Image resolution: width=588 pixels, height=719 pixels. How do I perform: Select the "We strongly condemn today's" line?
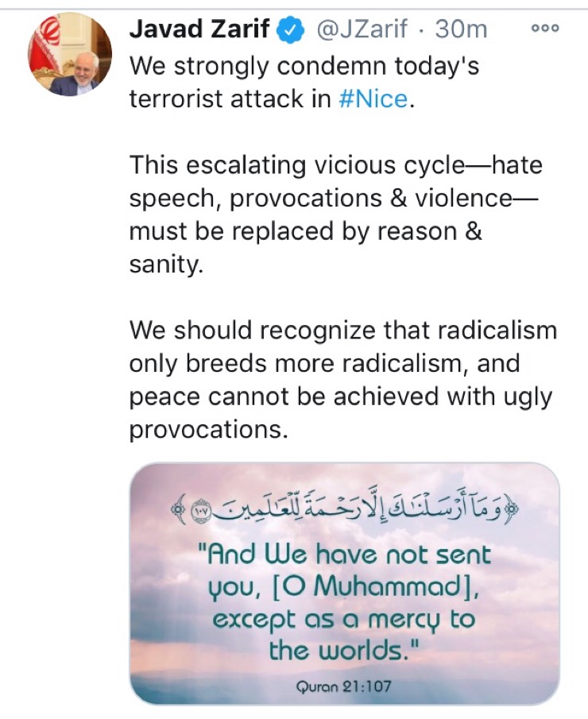click(304, 65)
